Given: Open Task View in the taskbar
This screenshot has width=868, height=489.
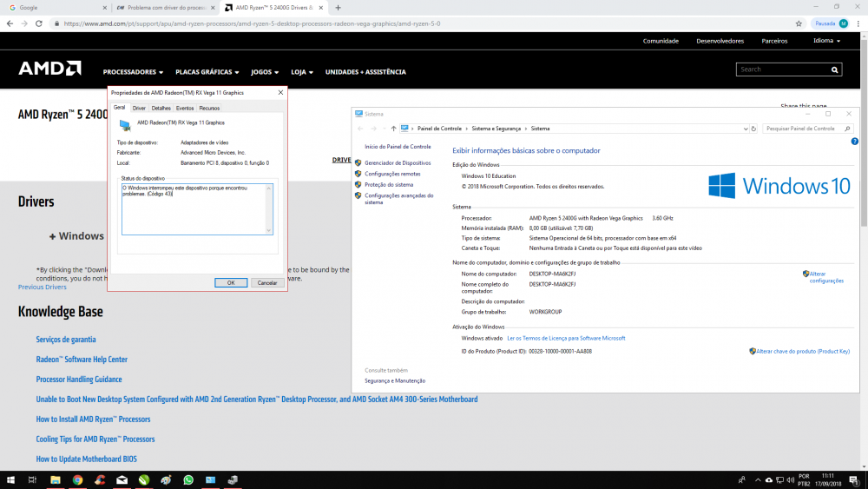Looking at the screenshot, I should point(32,480).
